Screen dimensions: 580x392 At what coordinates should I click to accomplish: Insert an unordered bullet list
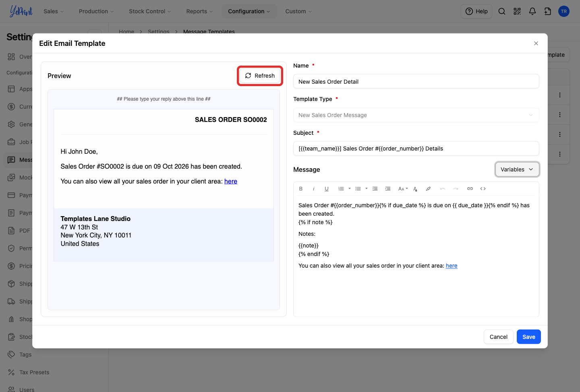coord(358,189)
